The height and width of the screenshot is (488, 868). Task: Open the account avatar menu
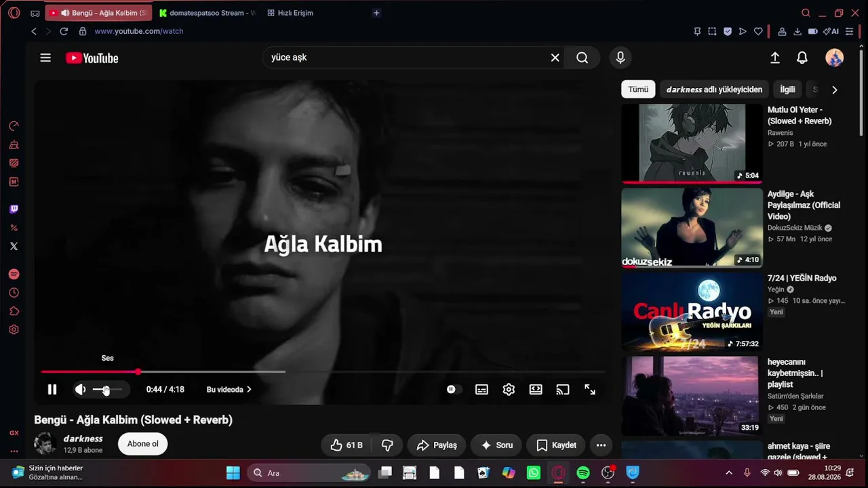point(834,58)
